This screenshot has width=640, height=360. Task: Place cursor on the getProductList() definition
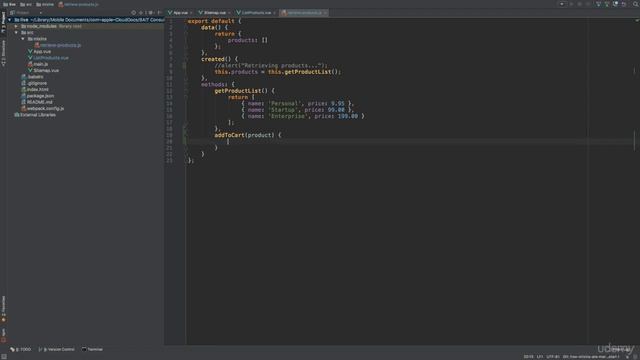pos(244,91)
